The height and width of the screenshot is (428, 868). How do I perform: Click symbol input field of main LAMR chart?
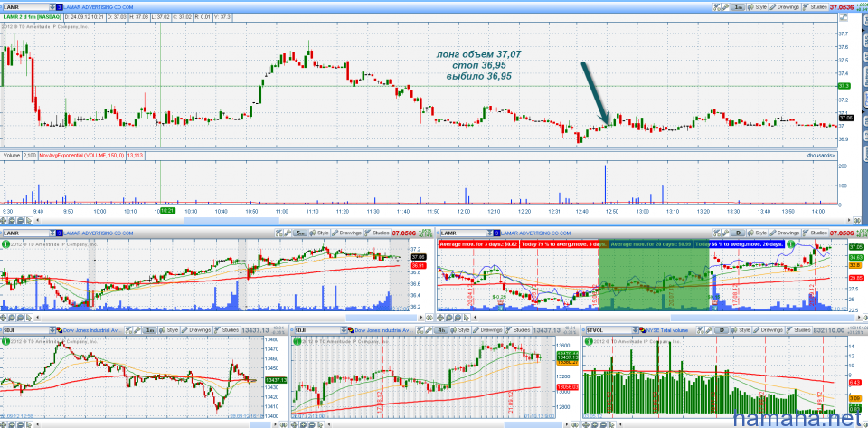pyautogui.click(x=25, y=7)
